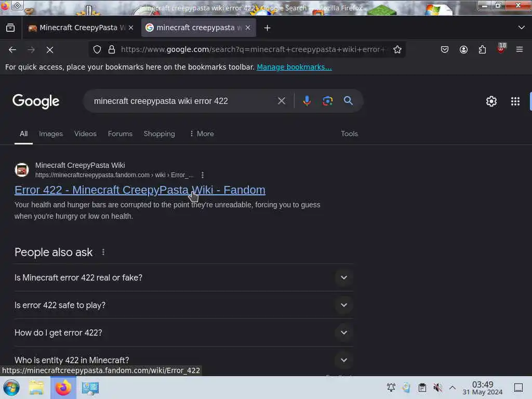Save page to Pocket
Image resolution: width=532 pixels, height=399 pixels.
[x=445, y=49]
